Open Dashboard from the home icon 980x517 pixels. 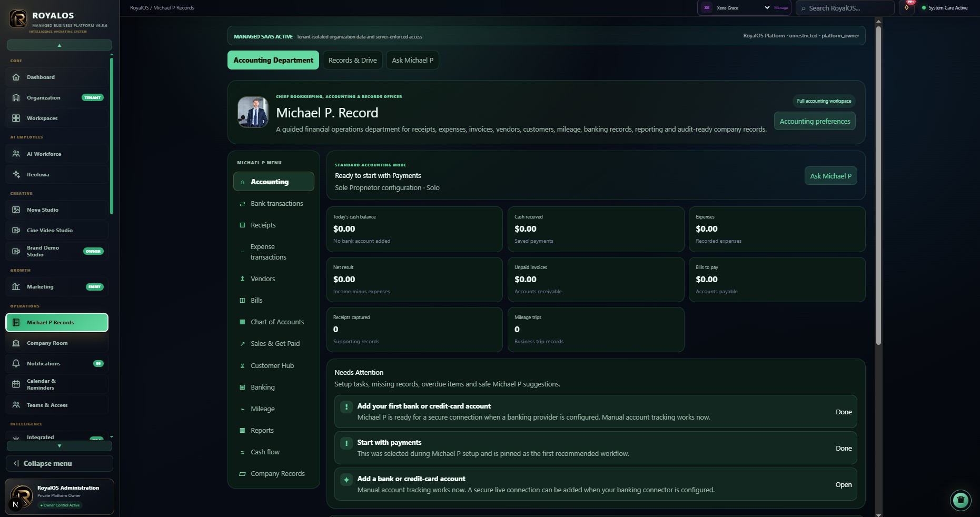coord(16,77)
